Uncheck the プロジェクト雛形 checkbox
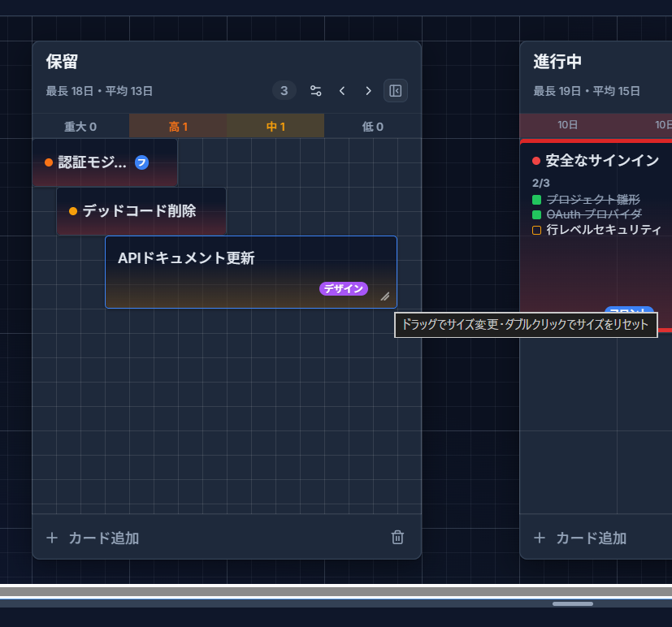Screen dimensions: 672x627 pos(536,200)
